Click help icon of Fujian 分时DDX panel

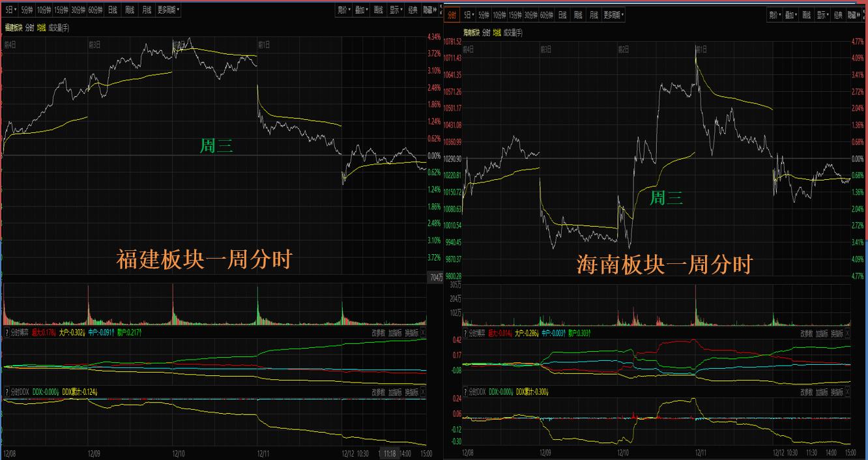point(7,392)
